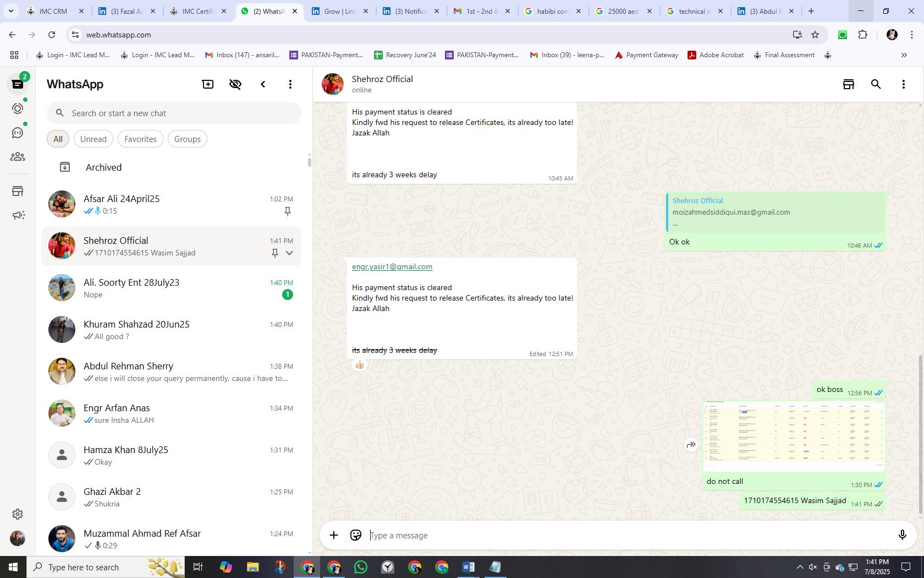
Task: Toggle pin icon on Shehroz Official chat
Action: click(275, 253)
